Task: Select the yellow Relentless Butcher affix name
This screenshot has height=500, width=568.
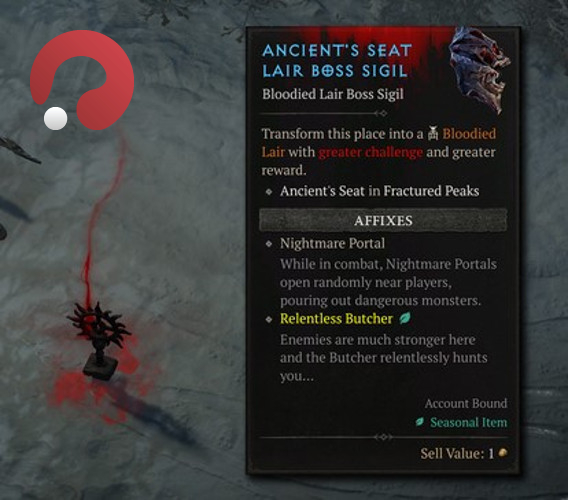Action: coord(336,319)
